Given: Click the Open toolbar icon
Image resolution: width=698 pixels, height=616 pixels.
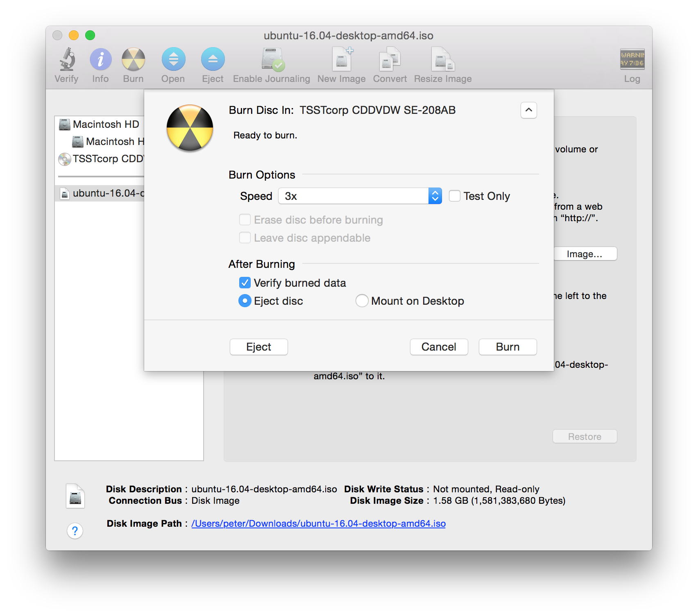Looking at the screenshot, I should (173, 59).
